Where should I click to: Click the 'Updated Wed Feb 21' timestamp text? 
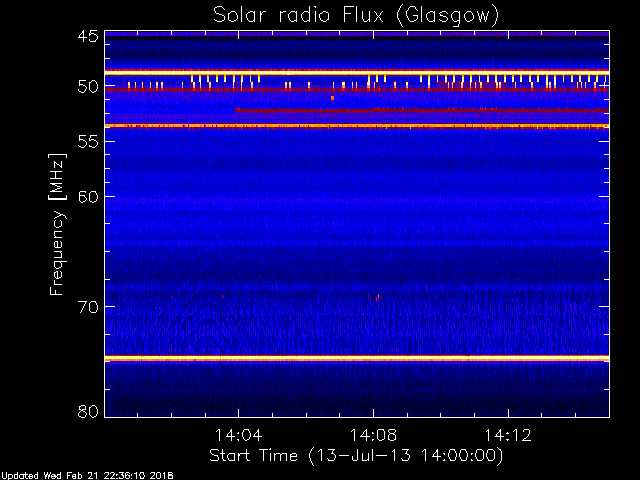87,476
